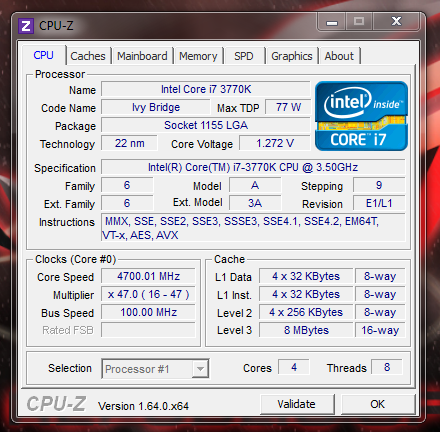Open the Memory tab
This screenshot has width=440, height=432.
coord(198,56)
